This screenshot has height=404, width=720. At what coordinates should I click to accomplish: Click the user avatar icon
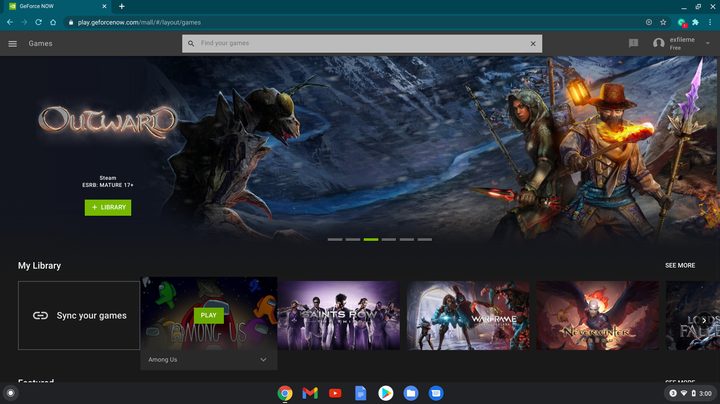(658, 43)
